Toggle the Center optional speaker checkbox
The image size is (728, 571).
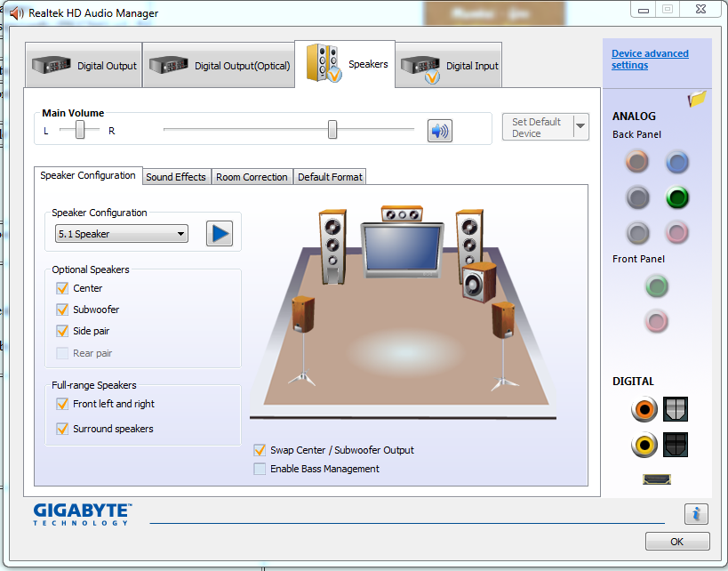point(62,288)
